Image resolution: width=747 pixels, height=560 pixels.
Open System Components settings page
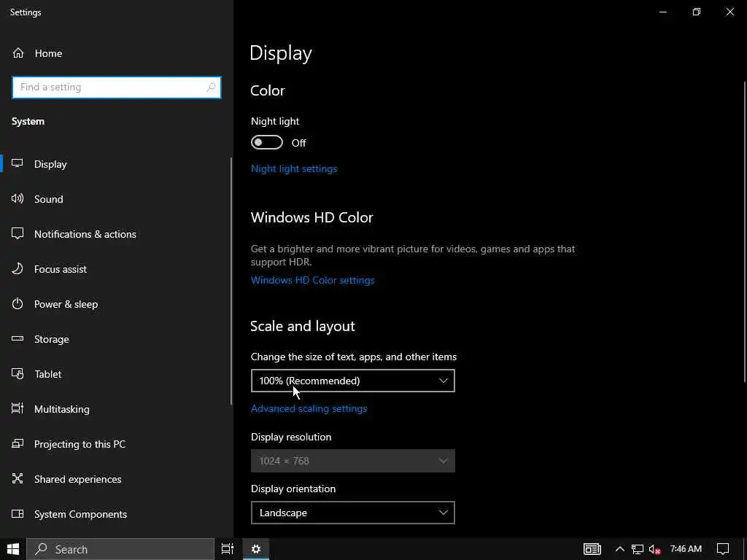[x=116, y=514]
